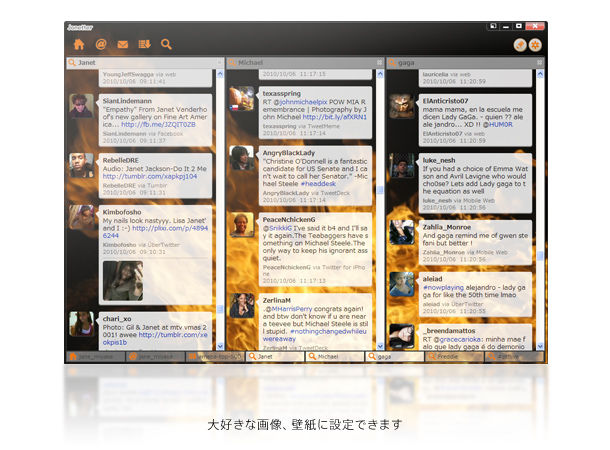
Task: Open the bit.ly/afXRN1 link
Action: coord(335,117)
